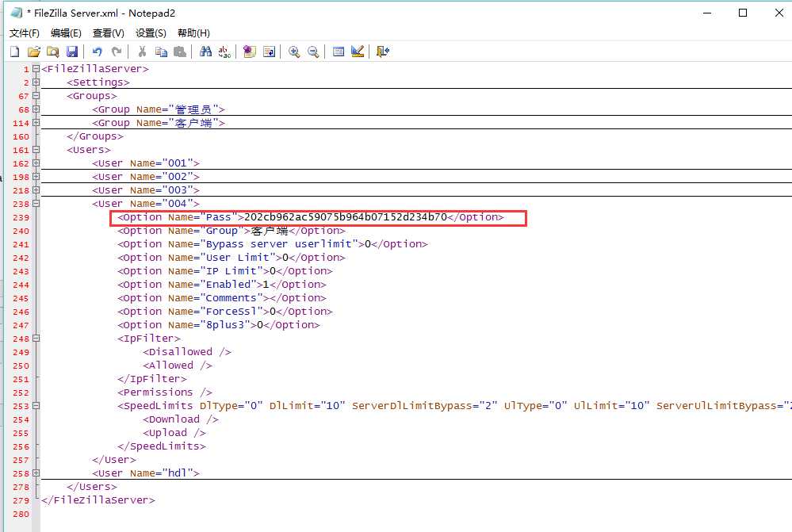The height and width of the screenshot is (532, 792).
Task: Browse files with the magnifier-folder icon
Action: click(x=53, y=52)
